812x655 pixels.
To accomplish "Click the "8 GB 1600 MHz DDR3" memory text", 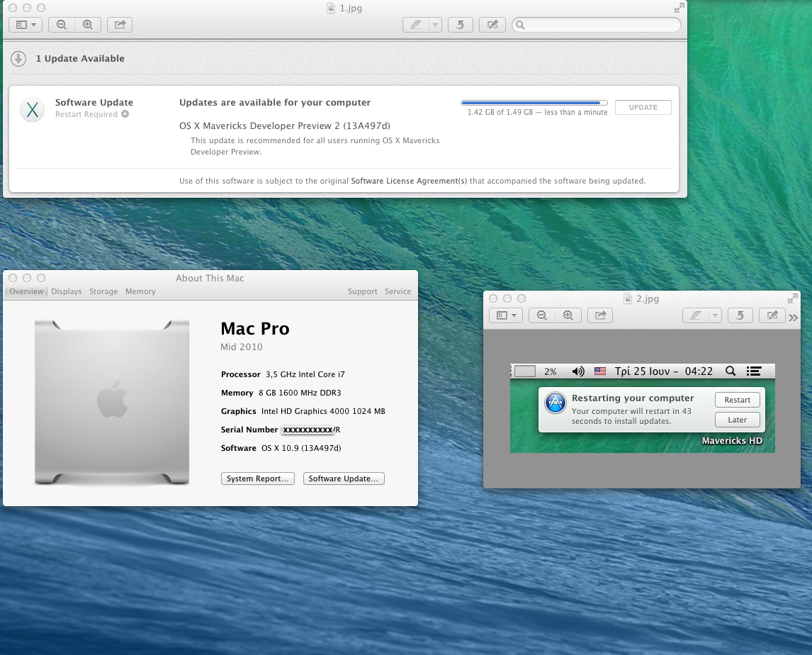I will (x=300, y=393).
